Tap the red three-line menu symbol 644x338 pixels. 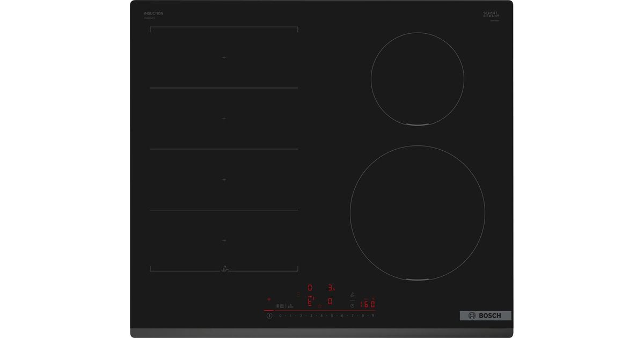298,294
